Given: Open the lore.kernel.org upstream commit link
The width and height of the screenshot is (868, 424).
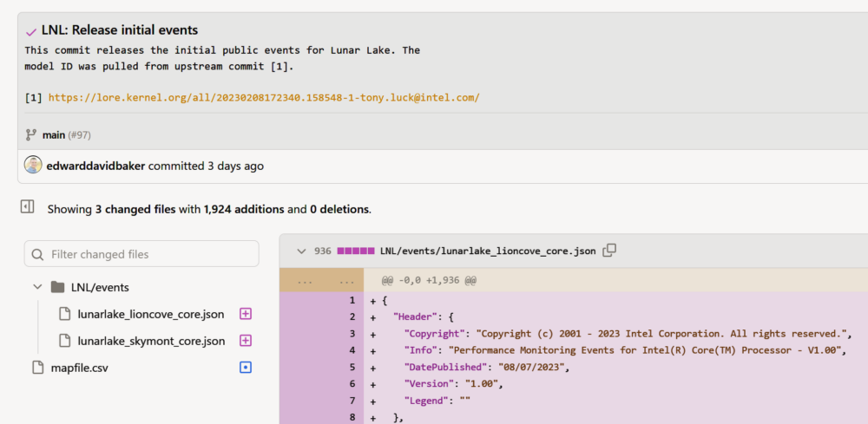Looking at the screenshot, I should (263, 98).
